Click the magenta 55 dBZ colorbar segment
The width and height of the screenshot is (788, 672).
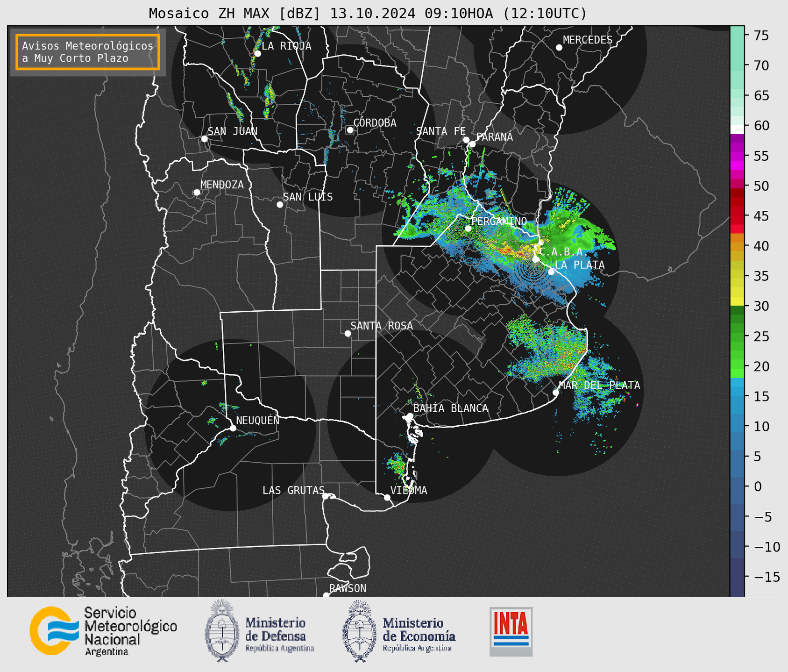click(x=737, y=156)
